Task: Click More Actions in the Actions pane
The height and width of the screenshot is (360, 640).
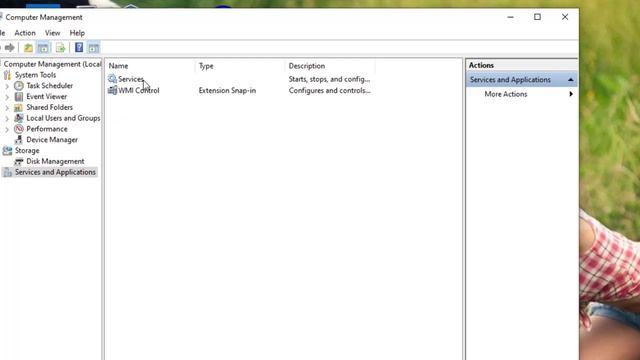Action: [506, 94]
